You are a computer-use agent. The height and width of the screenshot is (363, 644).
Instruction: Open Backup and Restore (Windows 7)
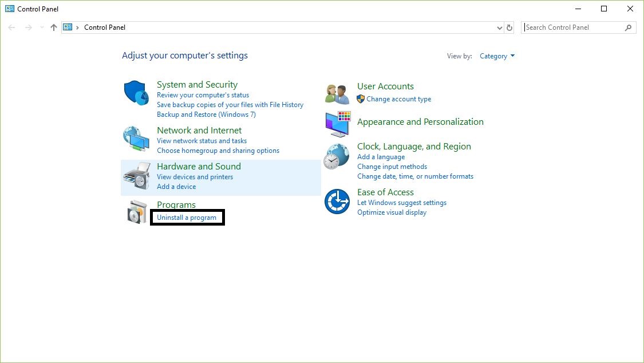pyautogui.click(x=206, y=115)
